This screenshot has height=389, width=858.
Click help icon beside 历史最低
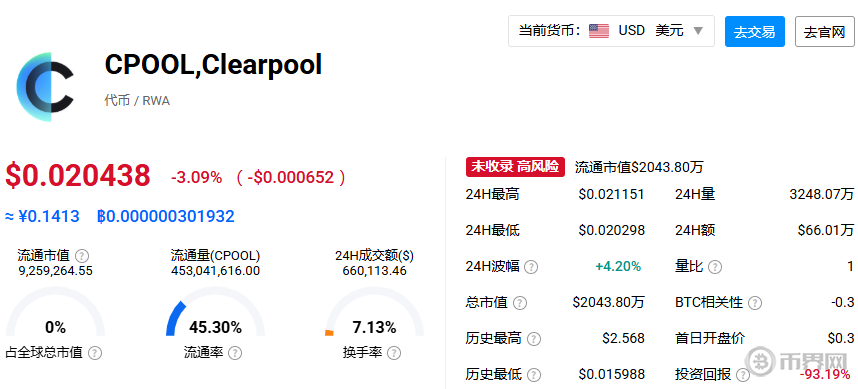click(534, 375)
